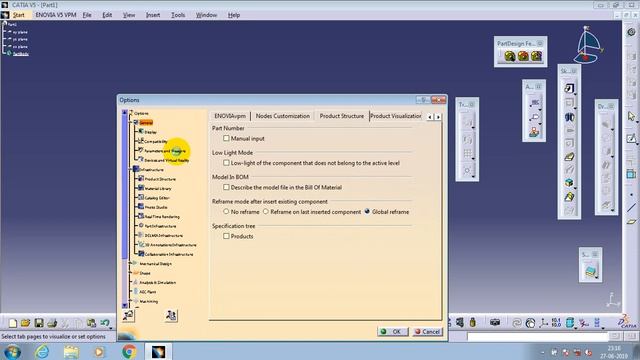
Task: Click the axis system icon in bottom toolbar
Action: (543, 323)
